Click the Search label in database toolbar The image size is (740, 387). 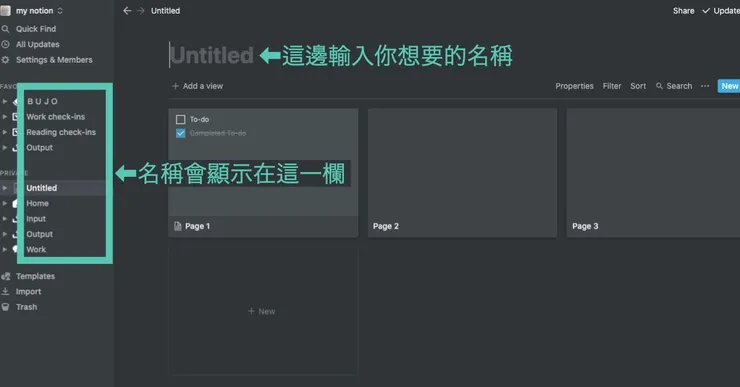[679, 86]
